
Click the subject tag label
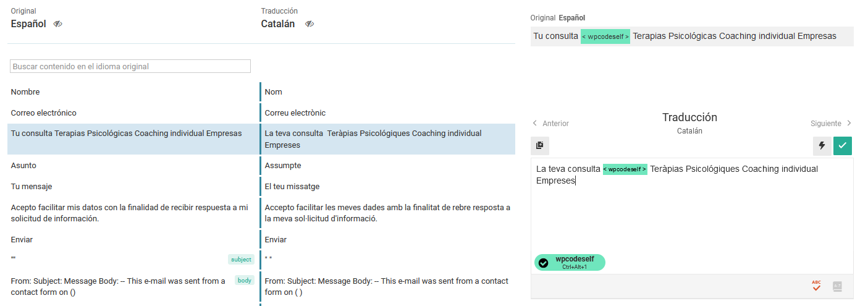(241, 260)
